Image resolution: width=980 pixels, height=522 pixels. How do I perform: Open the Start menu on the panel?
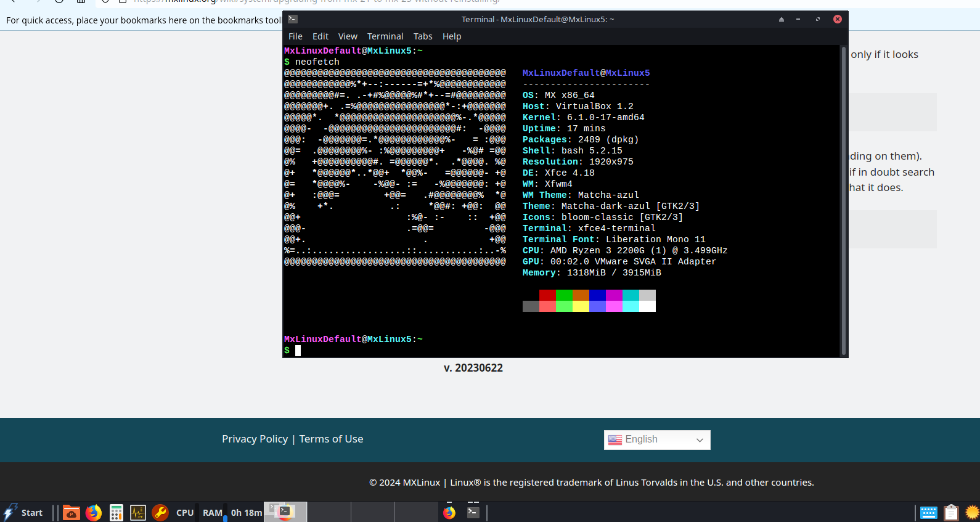tap(23, 512)
